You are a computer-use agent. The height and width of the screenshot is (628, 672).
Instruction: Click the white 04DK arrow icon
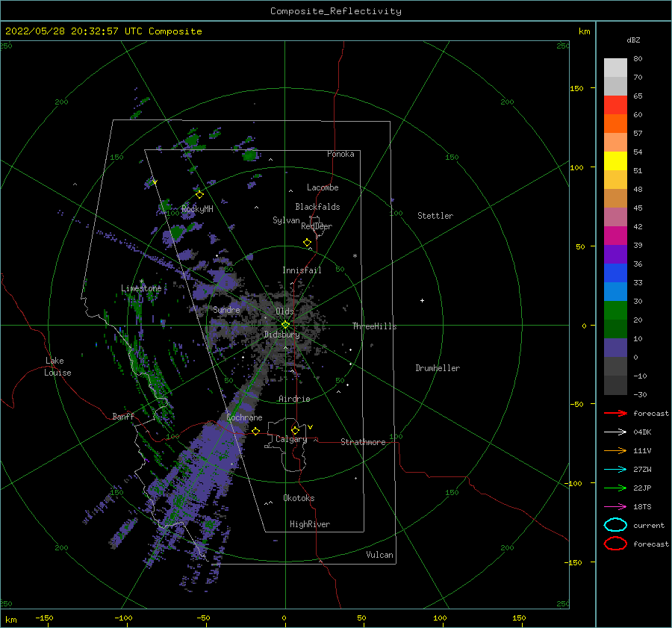click(x=615, y=432)
